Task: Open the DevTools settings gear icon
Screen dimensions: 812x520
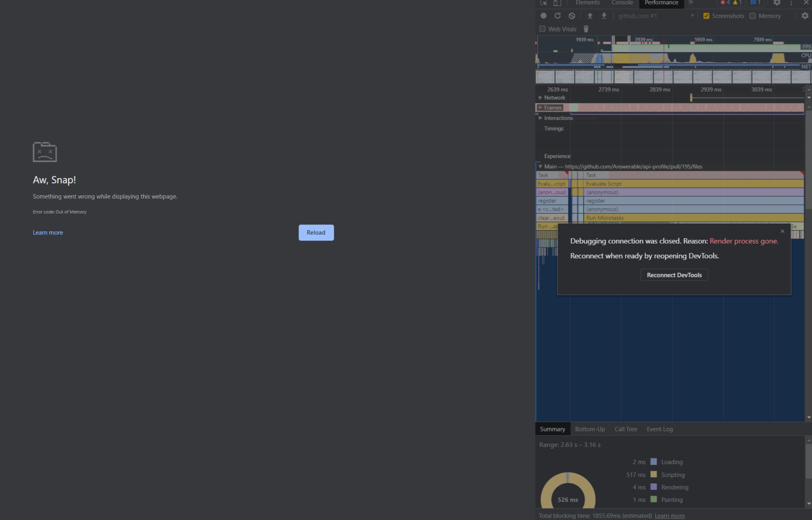Action: pyautogui.click(x=777, y=3)
